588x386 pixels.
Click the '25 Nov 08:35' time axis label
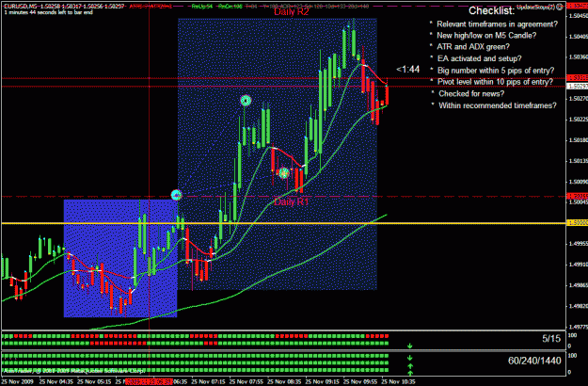point(284,382)
